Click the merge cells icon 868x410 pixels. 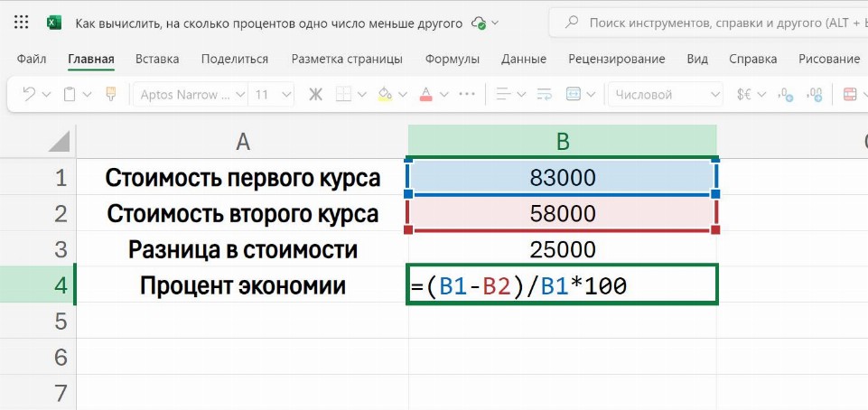(x=573, y=94)
